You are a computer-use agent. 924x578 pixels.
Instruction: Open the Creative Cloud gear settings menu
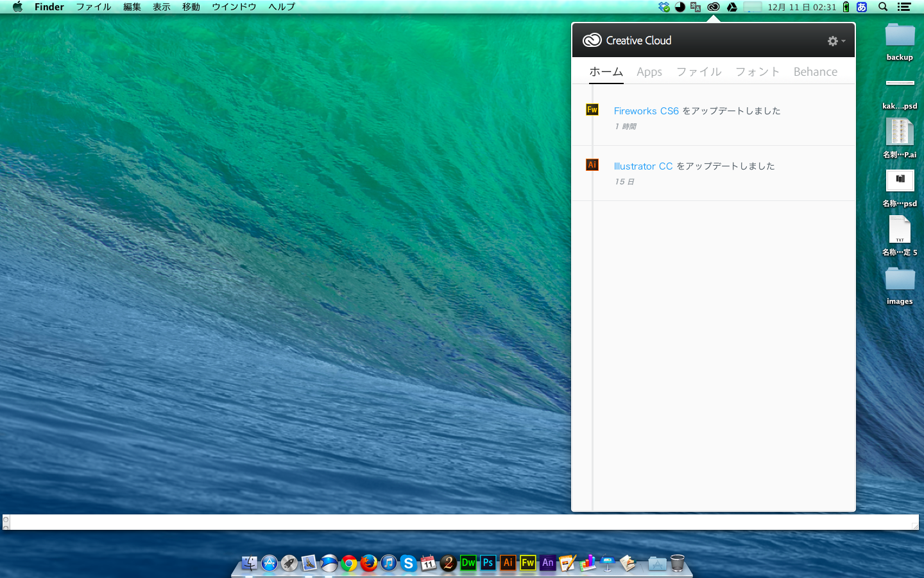(835, 40)
